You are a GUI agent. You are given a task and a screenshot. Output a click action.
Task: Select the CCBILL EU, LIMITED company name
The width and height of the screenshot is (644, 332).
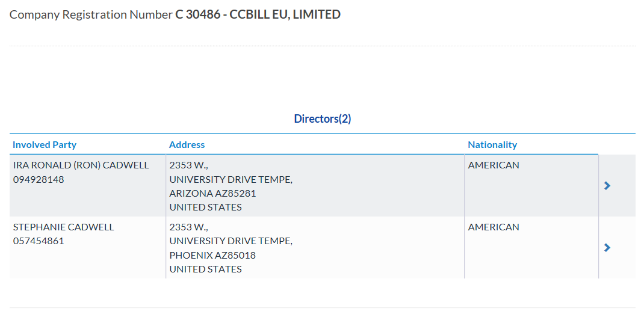(x=285, y=15)
